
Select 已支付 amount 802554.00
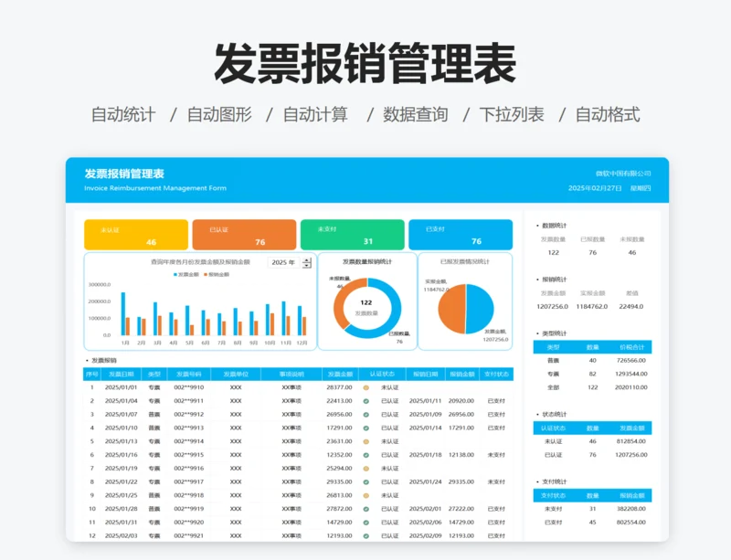click(631, 523)
